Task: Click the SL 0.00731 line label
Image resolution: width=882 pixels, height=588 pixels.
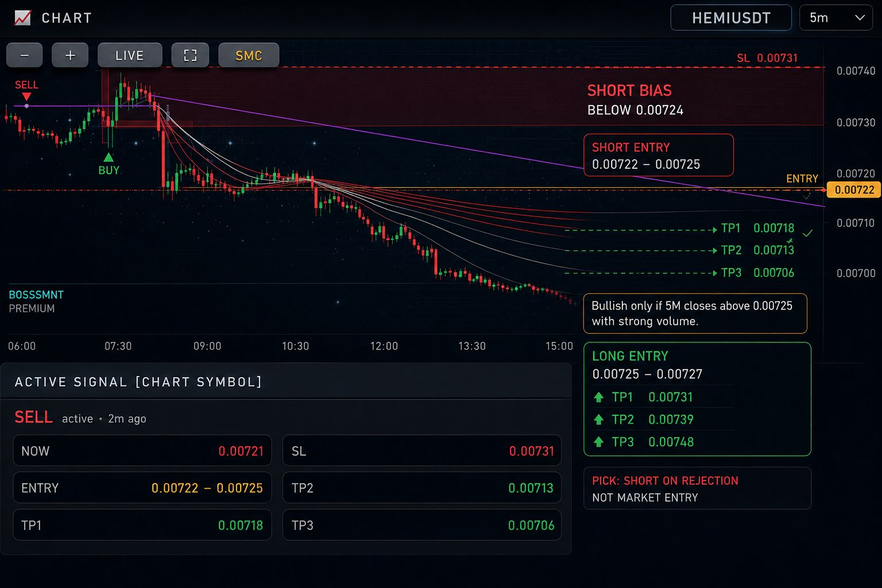Action: (x=767, y=58)
